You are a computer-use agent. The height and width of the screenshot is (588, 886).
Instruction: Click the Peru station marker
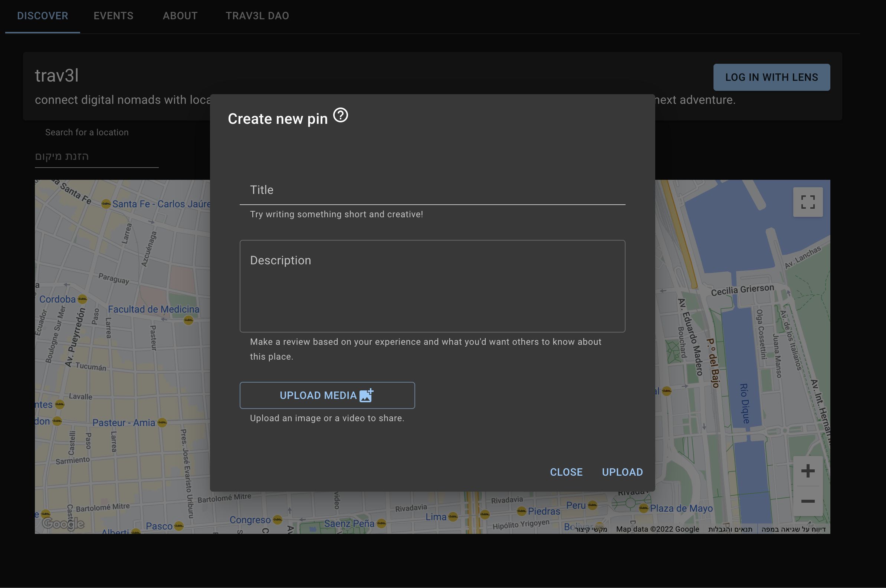pyautogui.click(x=593, y=505)
